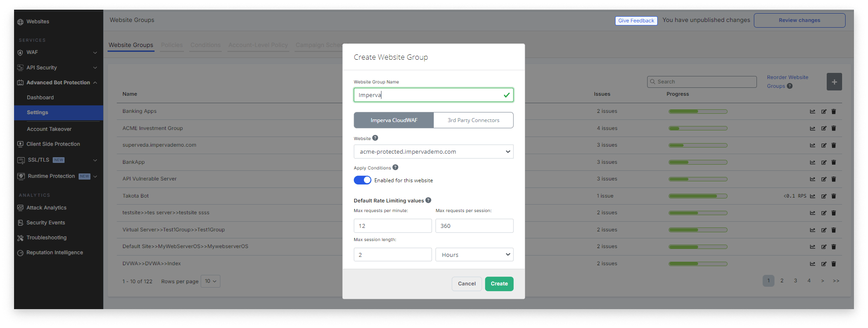Switch to 3rd Party Connectors option
Viewport: 868px width, 328px height.
point(473,120)
